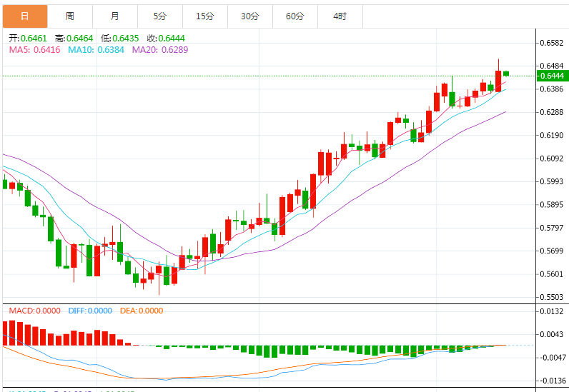Select the 日 daily timeframe tab

coord(25,16)
